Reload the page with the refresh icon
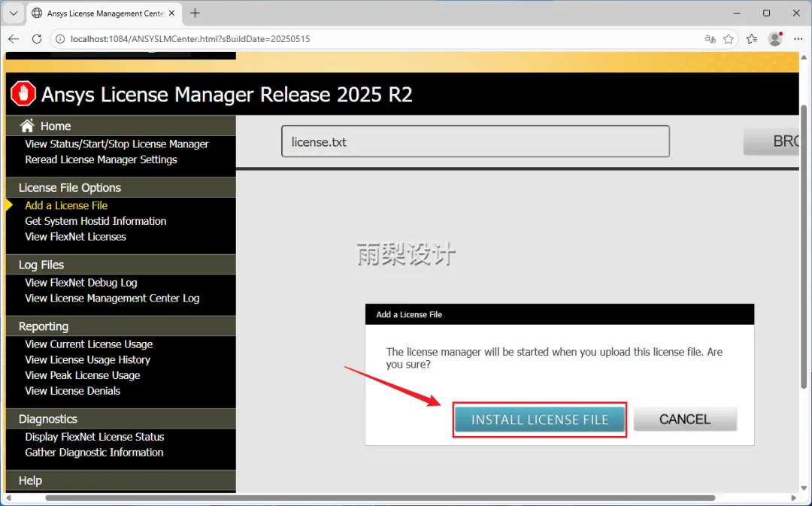The image size is (812, 506). 37,39
